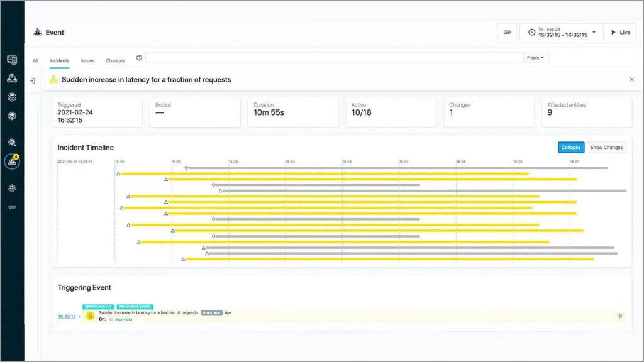
Task: Click the query help question mark icon
Action: coord(139,58)
